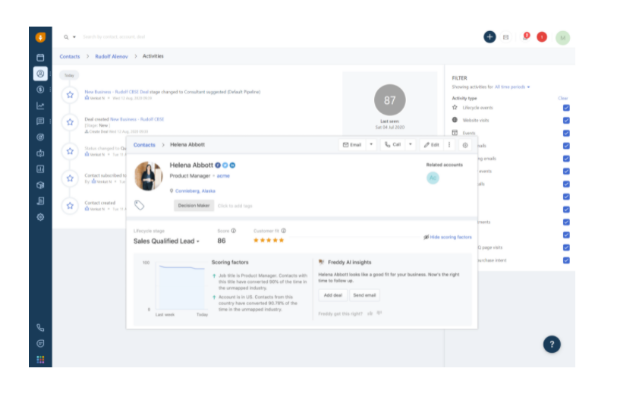
Task: Open the Rudolf Alenov breadcrumb link
Action: 112,57
